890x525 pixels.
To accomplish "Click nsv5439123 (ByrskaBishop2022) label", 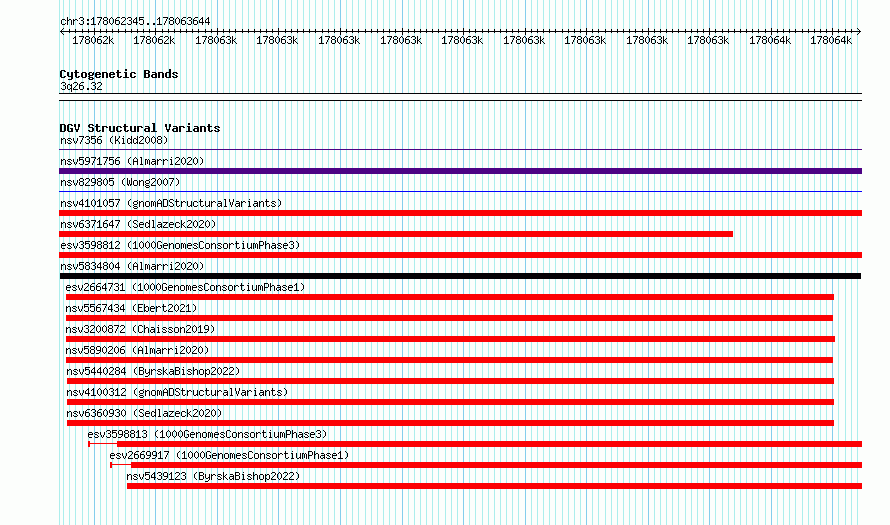I will 213,476.
